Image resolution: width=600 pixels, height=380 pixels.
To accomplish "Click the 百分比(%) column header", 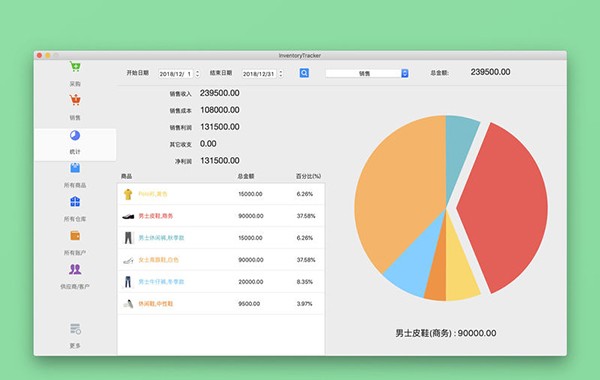I will click(308, 176).
